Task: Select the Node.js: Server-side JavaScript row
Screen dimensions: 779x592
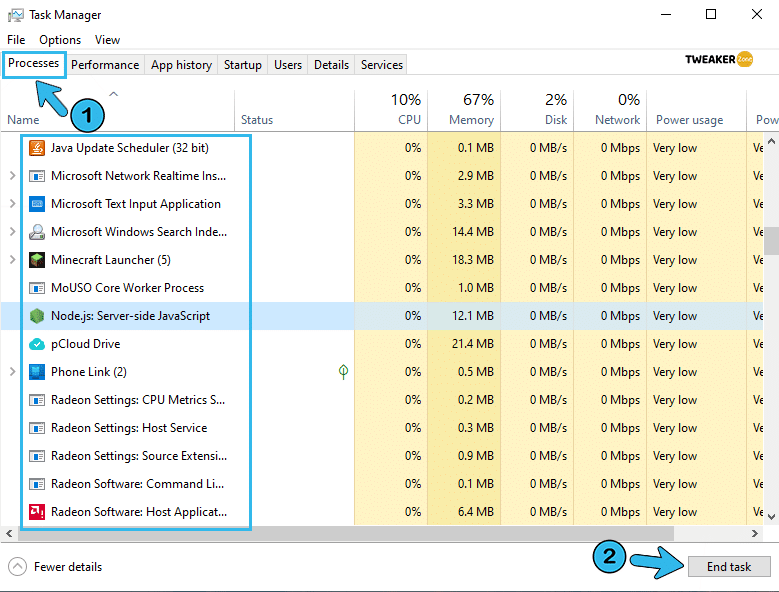Action: (382, 316)
